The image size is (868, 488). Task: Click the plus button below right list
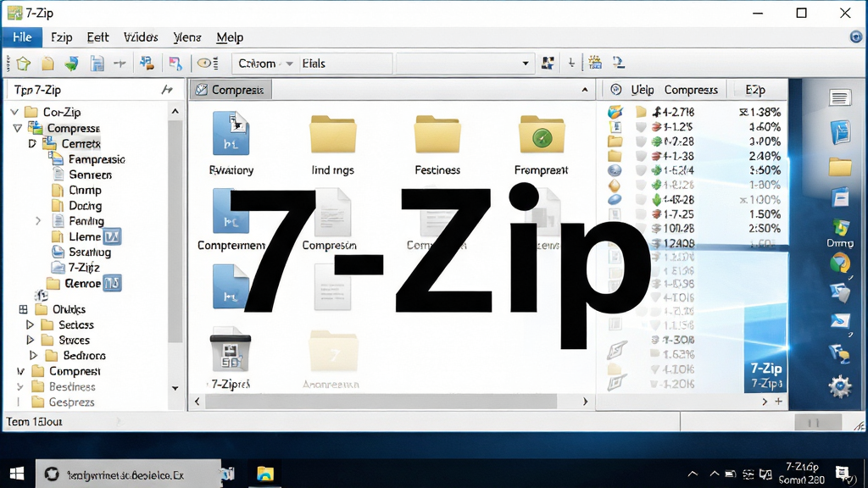(x=778, y=402)
